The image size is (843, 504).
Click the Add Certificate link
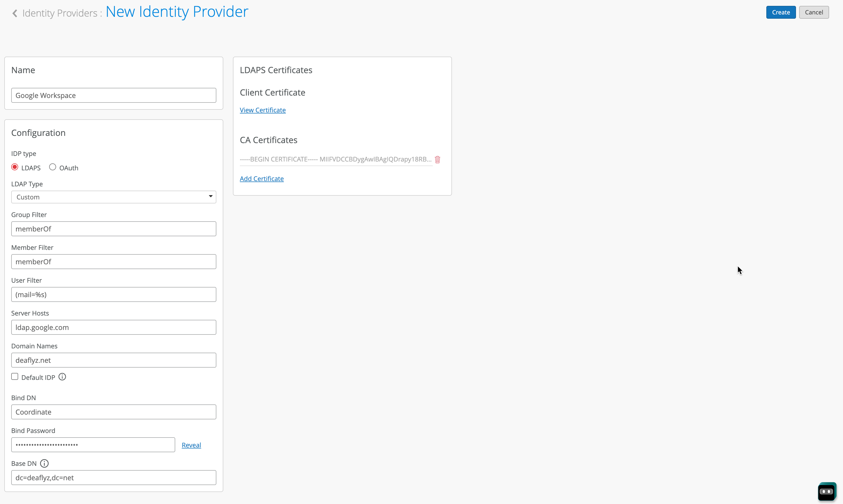[262, 179]
